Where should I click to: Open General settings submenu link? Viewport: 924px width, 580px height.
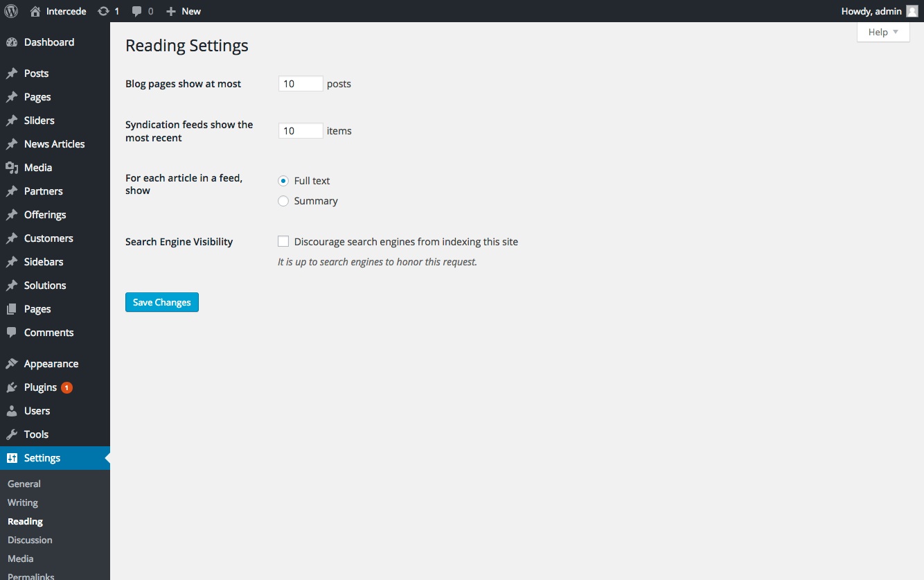click(24, 484)
